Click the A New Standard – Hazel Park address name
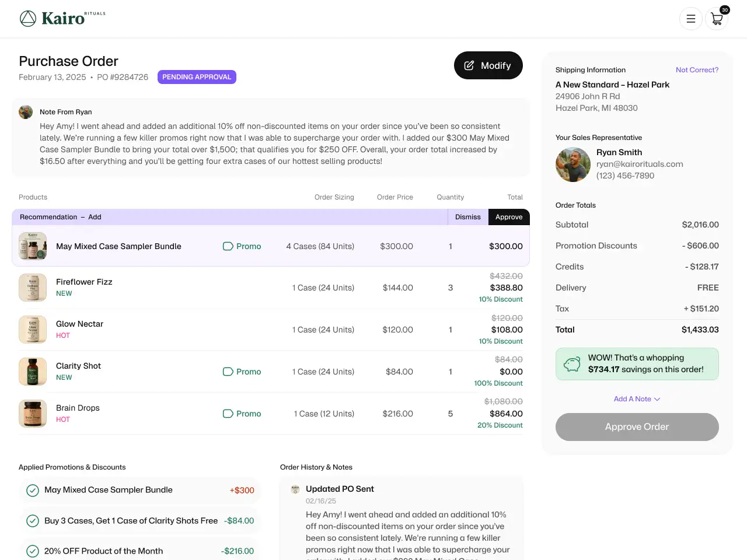This screenshot has height=560, width=747. click(x=612, y=85)
